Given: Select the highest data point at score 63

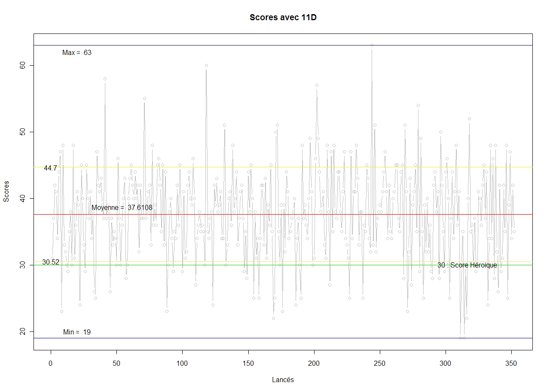Looking at the screenshot, I should 372,45.
